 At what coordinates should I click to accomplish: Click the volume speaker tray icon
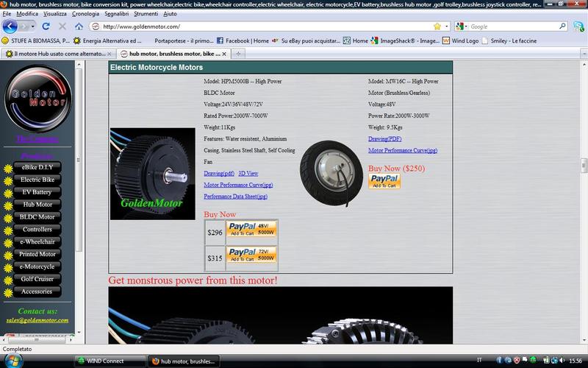coord(562,360)
